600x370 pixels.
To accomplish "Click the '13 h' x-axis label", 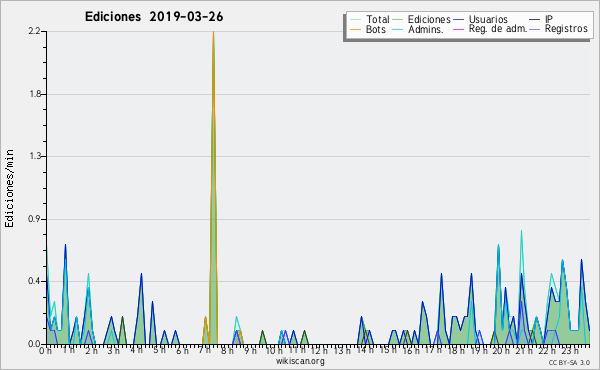I will pyautogui.click(x=341, y=350).
